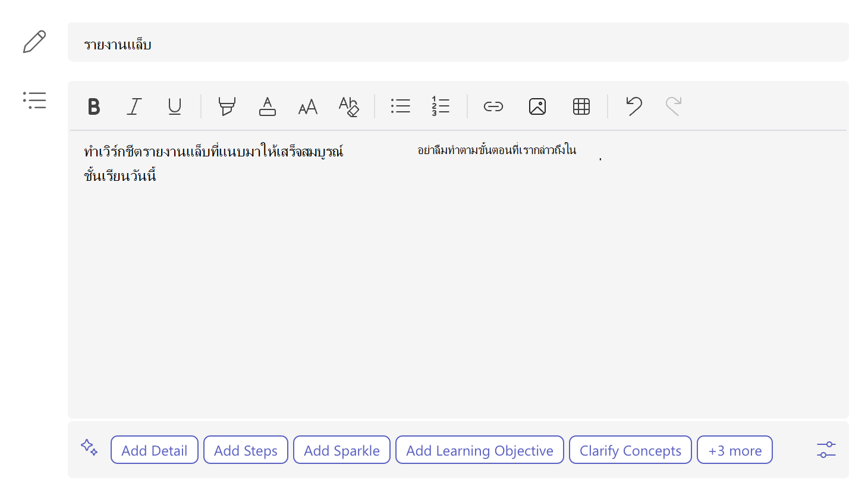The height and width of the screenshot is (502, 868).
Task: Insert a hyperlink
Action: coord(493,106)
